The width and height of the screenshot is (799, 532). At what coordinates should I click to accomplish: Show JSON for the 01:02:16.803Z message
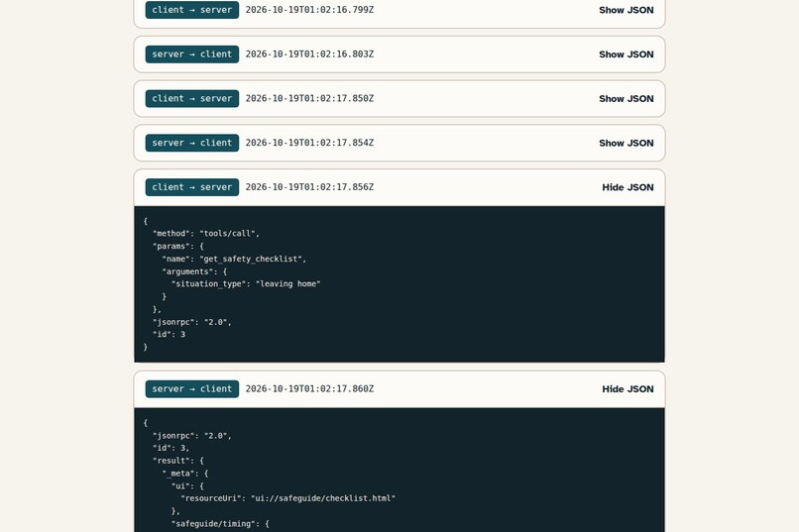626,54
